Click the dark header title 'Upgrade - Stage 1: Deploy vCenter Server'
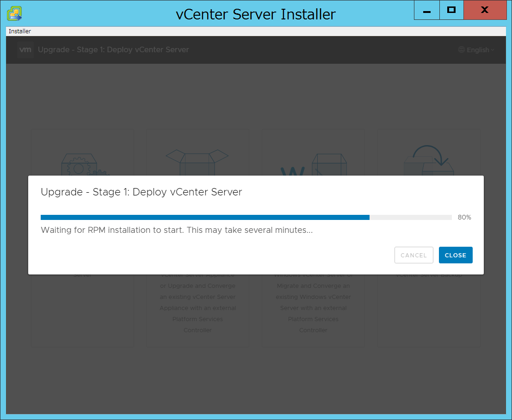This screenshot has width=512, height=420. point(113,49)
